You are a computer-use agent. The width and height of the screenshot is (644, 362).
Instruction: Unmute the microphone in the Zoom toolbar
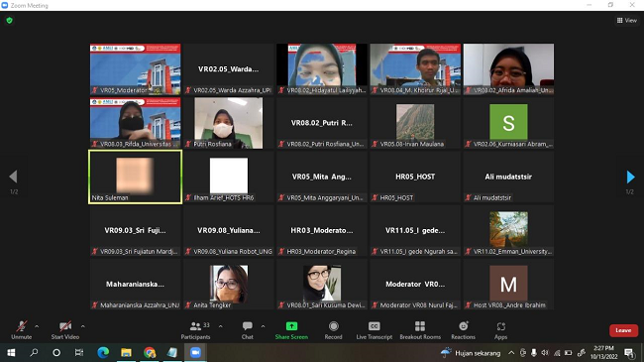click(x=22, y=330)
